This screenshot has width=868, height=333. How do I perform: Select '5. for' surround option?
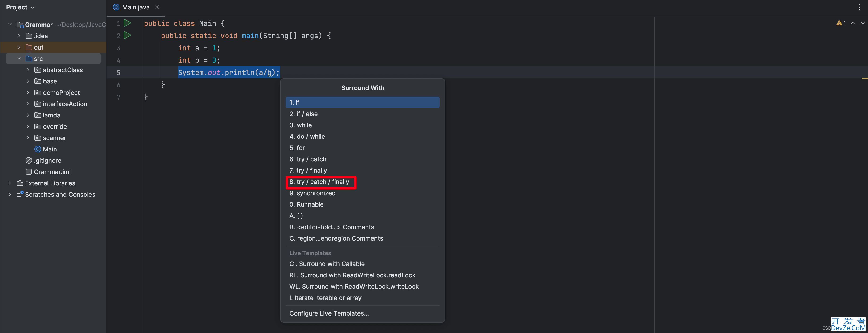pos(362,148)
